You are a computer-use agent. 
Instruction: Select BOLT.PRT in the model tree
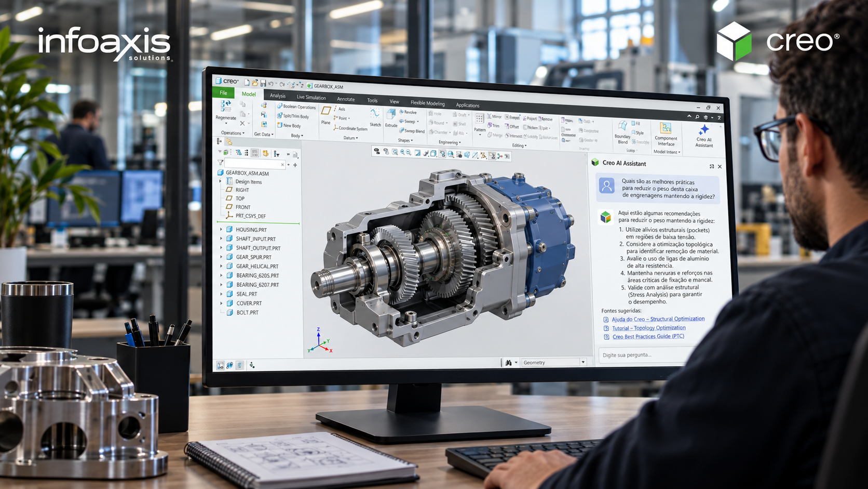pos(242,312)
